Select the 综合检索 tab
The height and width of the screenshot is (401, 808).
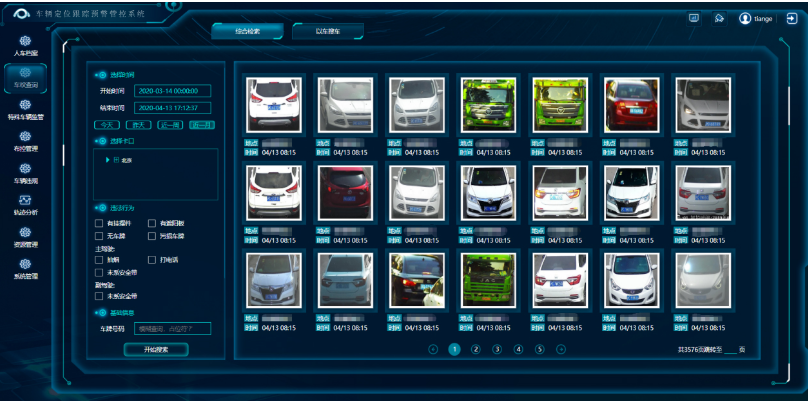point(248,31)
